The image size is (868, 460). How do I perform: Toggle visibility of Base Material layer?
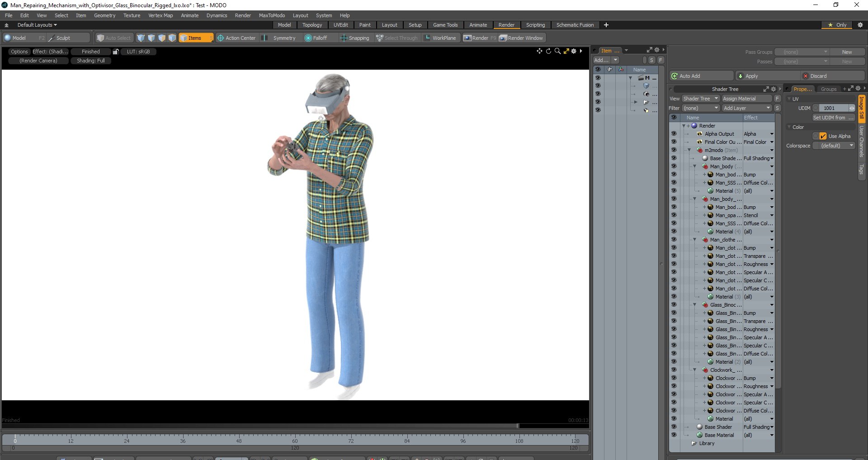pyautogui.click(x=674, y=435)
